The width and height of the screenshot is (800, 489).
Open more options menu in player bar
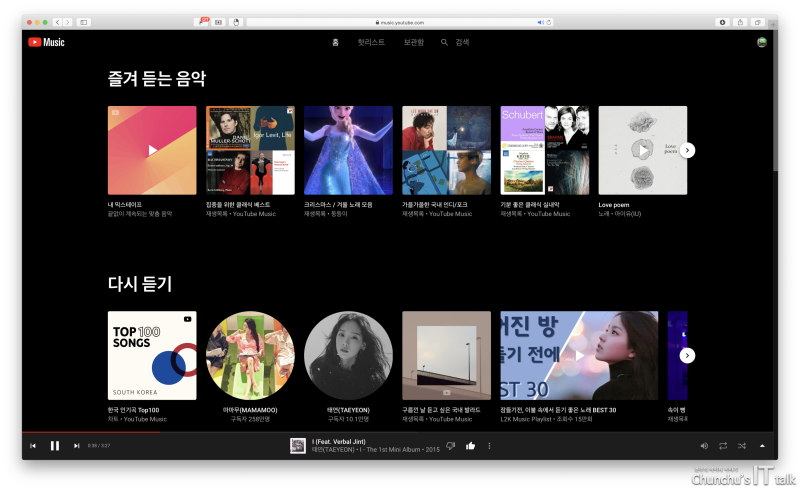(x=489, y=446)
